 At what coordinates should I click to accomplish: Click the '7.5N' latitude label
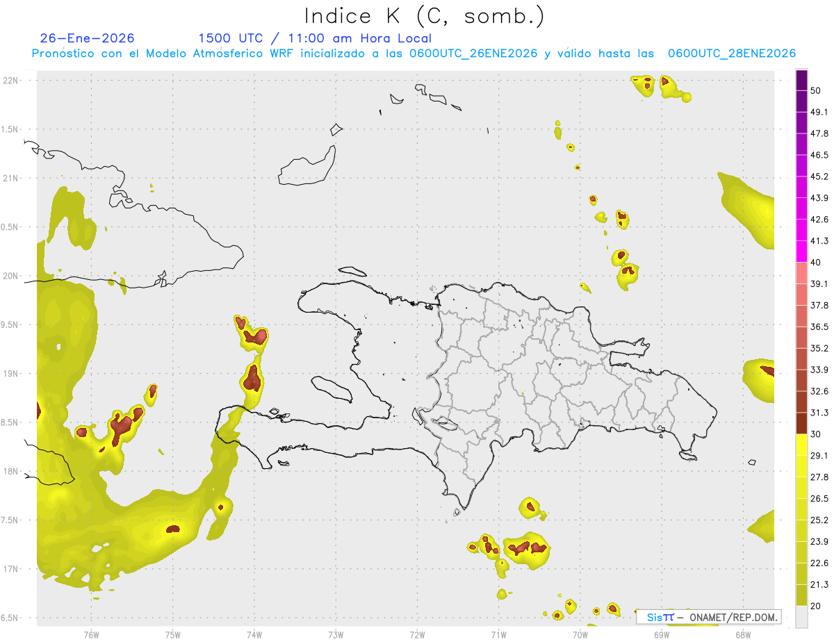coord(10,520)
